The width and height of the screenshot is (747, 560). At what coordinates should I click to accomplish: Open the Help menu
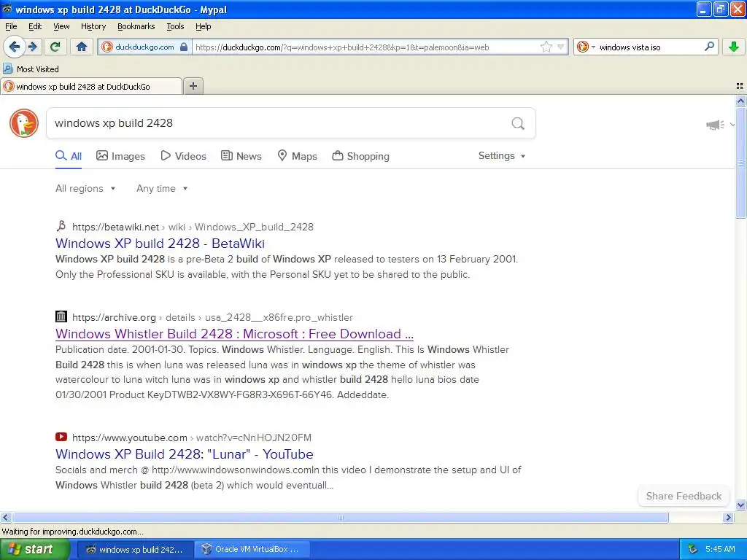tap(204, 26)
